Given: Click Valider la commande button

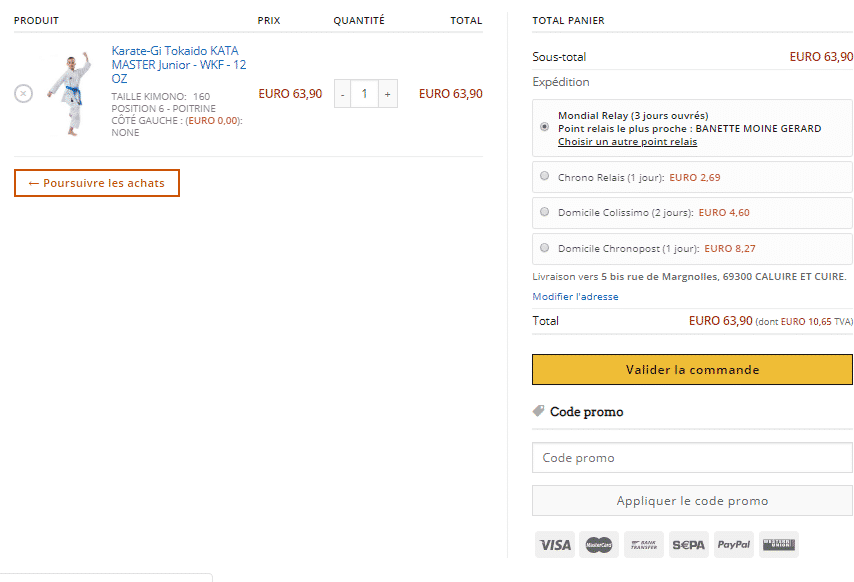Looking at the screenshot, I should (x=692, y=370).
